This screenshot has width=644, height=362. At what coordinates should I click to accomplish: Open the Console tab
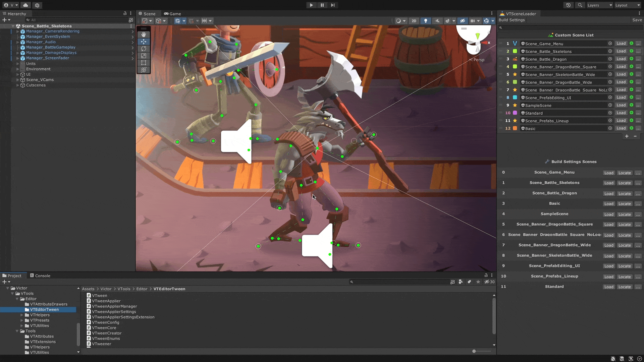coord(40,276)
